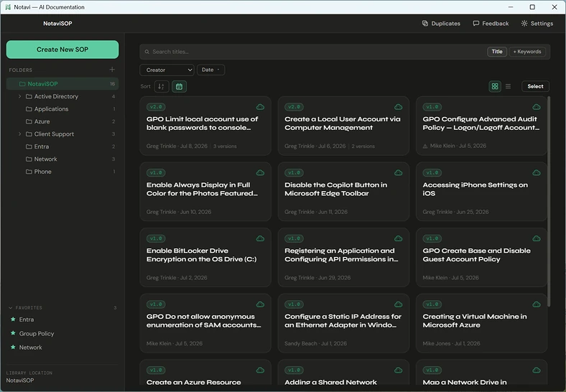The image size is (566, 392).
Task: Click '2 versions' on Create Local User card
Action: pyautogui.click(x=363, y=146)
